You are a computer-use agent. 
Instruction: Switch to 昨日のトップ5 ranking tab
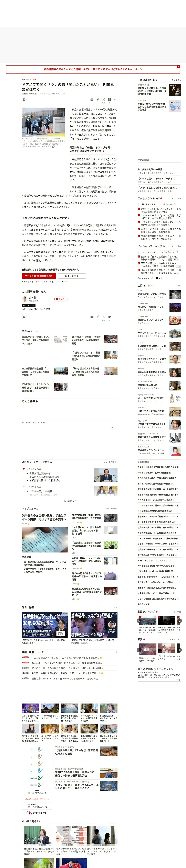coord(170,204)
